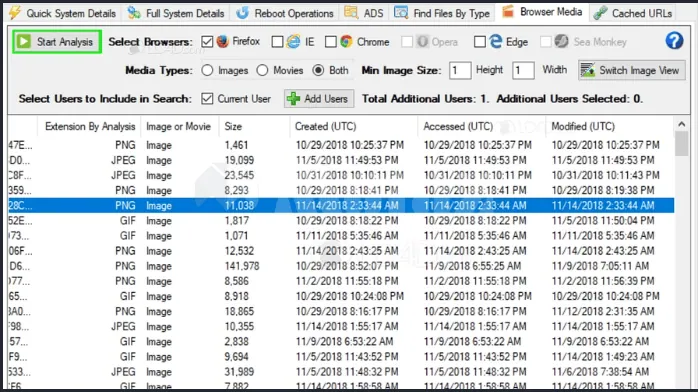Click the Switch Image View button

pyautogui.click(x=632, y=70)
